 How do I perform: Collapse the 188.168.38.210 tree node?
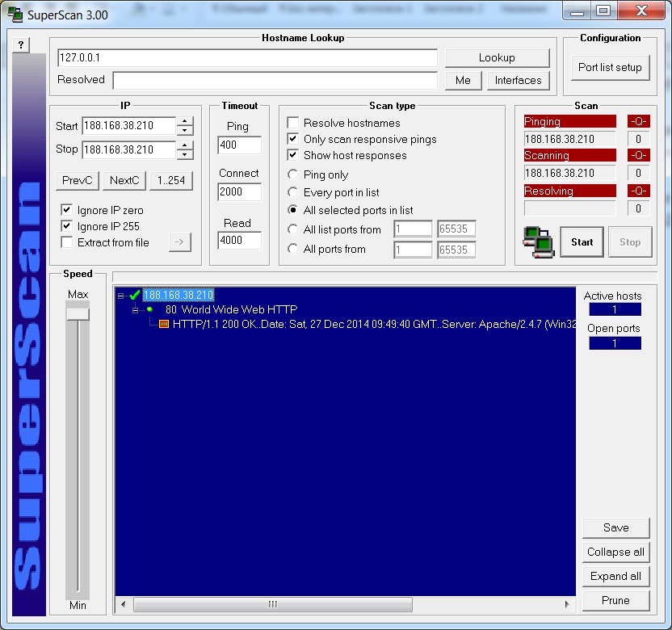pyautogui.click(x=120, y=296)
